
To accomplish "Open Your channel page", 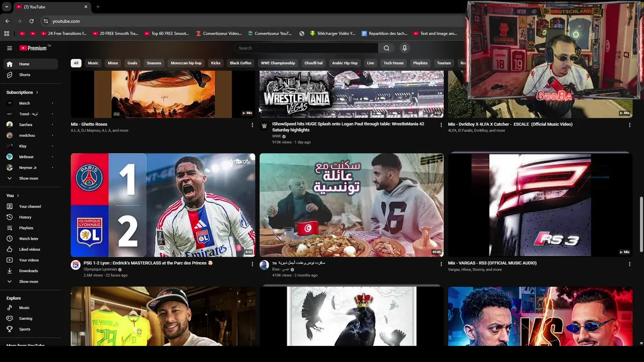I will coord(31,206).
